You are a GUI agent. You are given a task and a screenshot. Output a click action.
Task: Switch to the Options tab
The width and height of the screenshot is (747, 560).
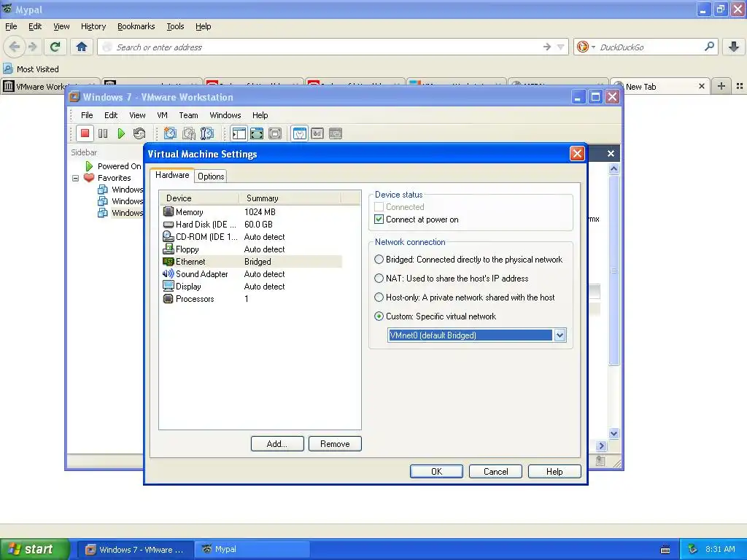tap(211, 176)
